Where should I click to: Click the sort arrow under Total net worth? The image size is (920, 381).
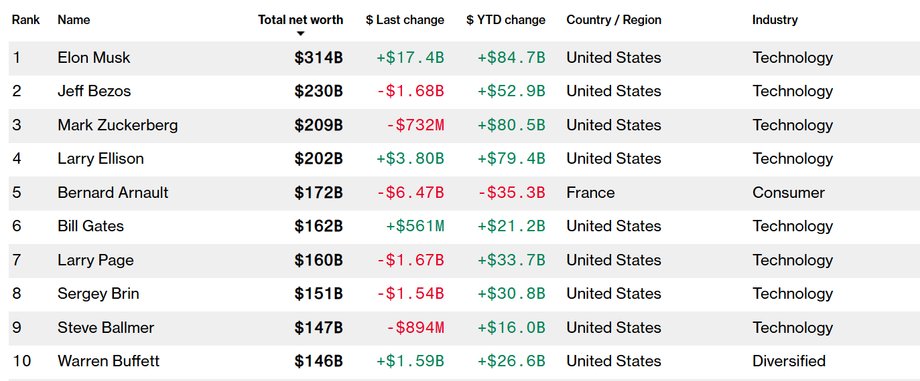300,33
